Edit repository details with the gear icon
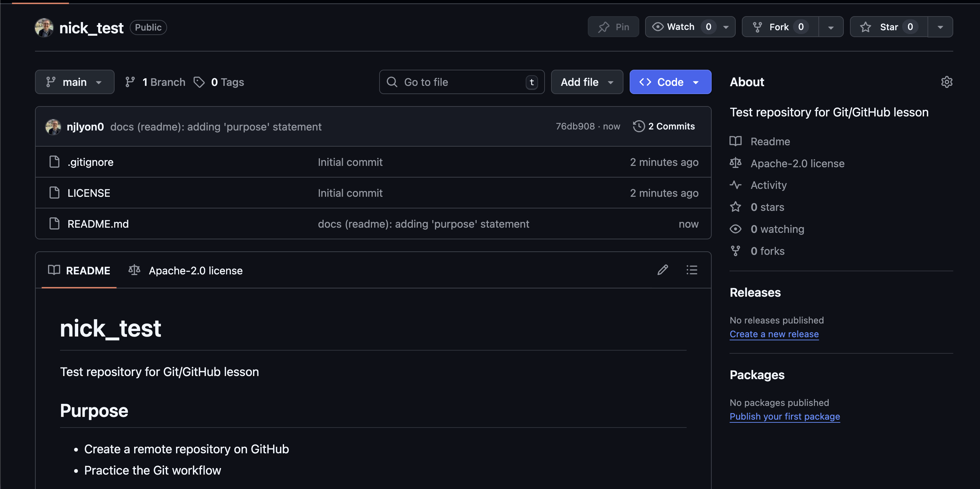The width and height of the screenshot is (980, 489). point(946,82)
